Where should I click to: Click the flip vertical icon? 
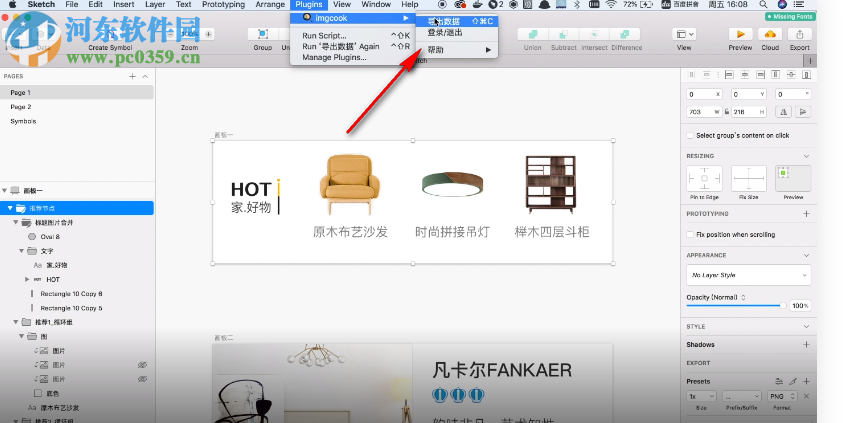pos(803,112)
